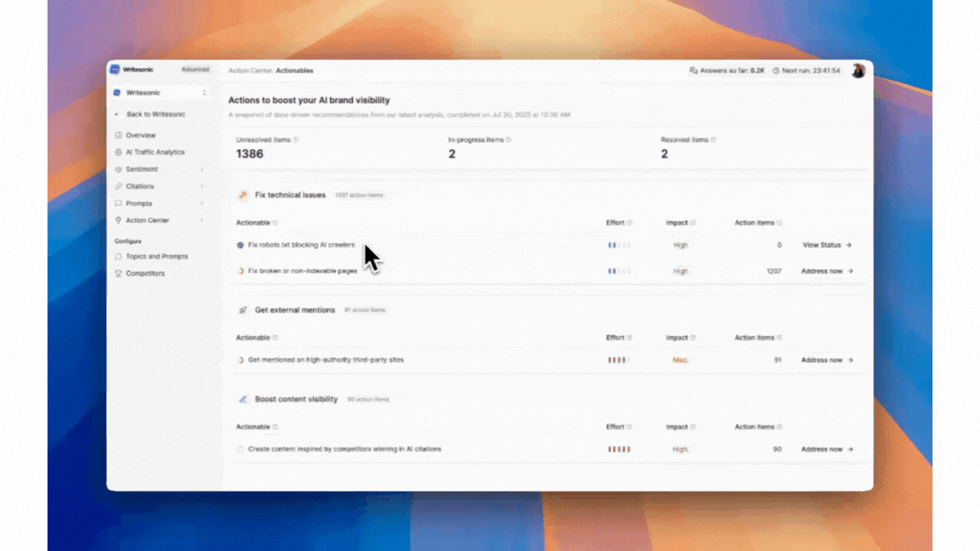Expand the Sentiment chevron arrow
This screenshot has height=551, width=980.
pos(202,169)
